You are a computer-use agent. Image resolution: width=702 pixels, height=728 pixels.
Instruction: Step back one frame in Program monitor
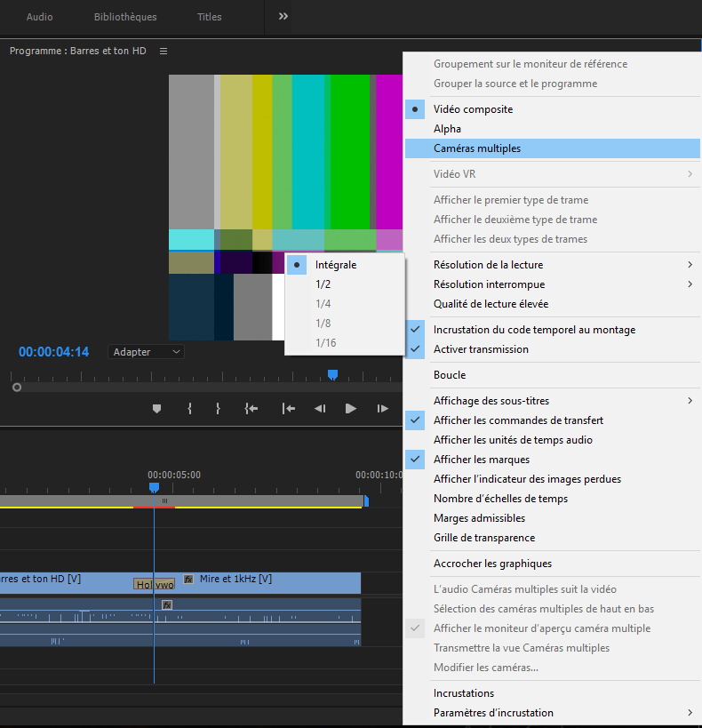pyautogui.click(x=319, y=409)
